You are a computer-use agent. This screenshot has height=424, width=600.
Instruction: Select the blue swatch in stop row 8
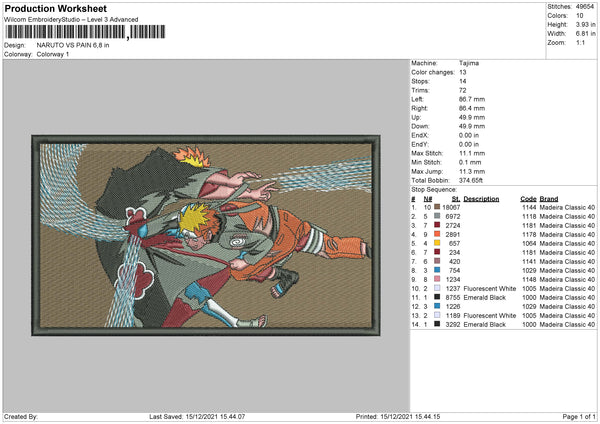coord(437,270)
